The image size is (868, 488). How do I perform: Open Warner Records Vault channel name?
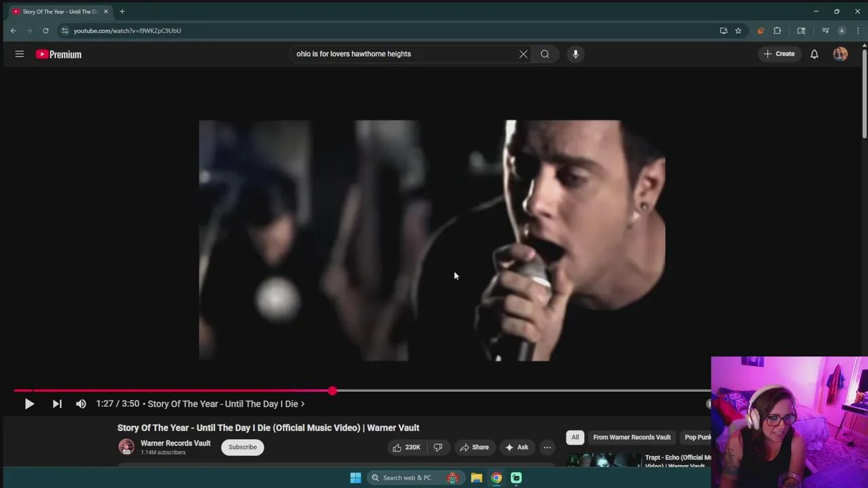point(176,443)
